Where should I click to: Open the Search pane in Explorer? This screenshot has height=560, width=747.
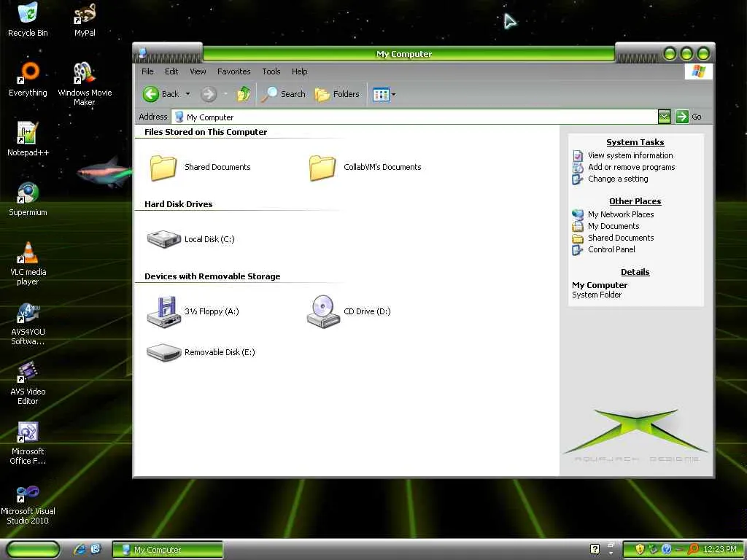(x=284, y=94)
